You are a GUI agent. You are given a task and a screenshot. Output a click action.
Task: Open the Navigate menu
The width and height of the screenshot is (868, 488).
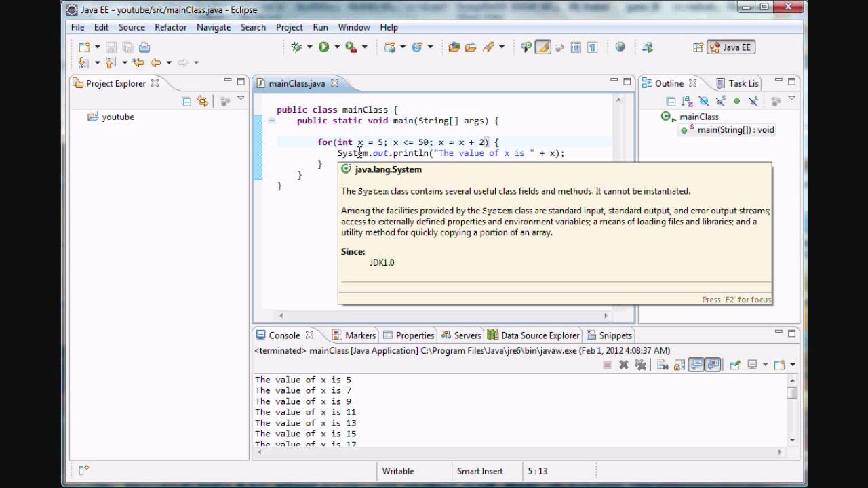214,27
